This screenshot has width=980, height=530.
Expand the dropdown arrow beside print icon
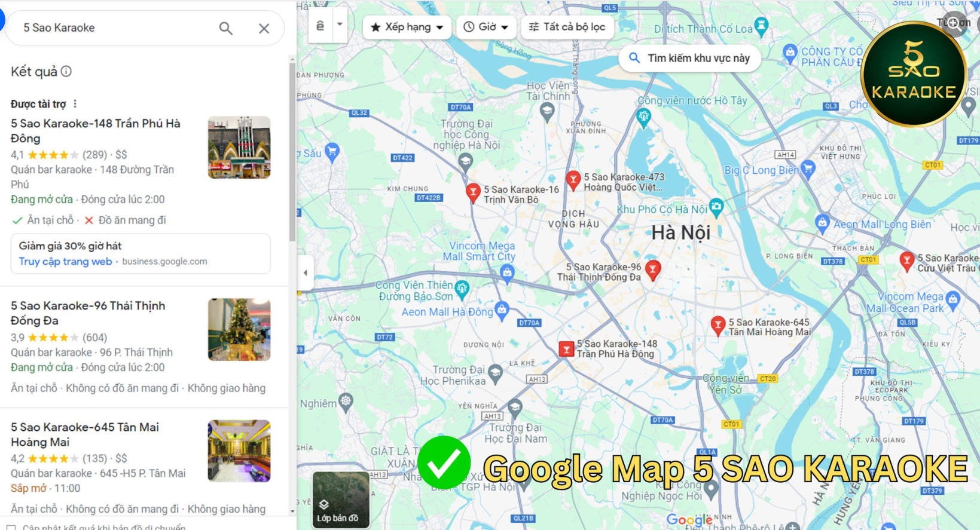click(340, 25)
